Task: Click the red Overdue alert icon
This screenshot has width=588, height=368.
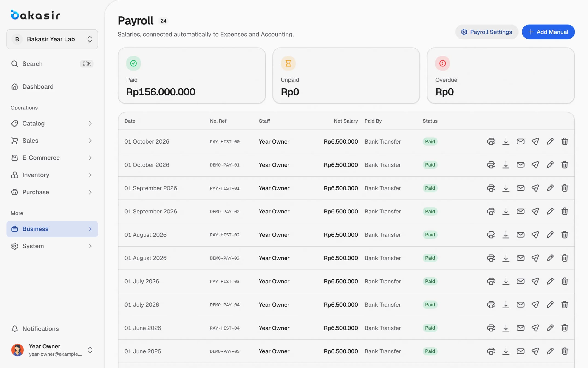Action: coord(442,63)
